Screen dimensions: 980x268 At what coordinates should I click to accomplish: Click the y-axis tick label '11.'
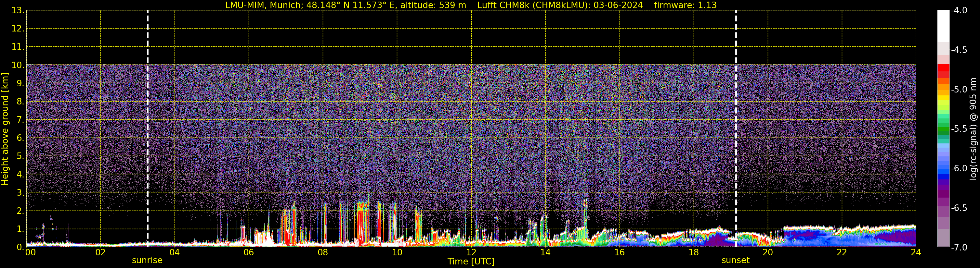coord(18,47)
